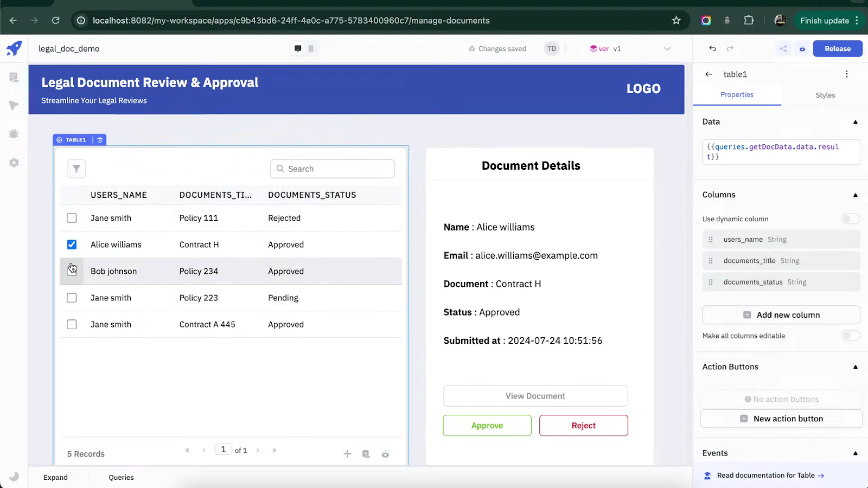Collapse the Action Buttons section

(x=856, y=367)
